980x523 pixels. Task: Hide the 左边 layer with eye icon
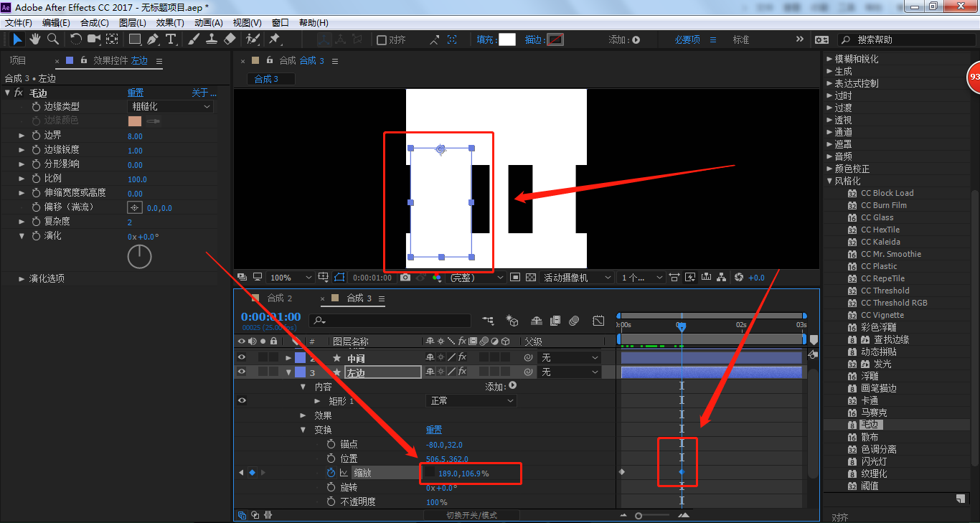(242, 372)
